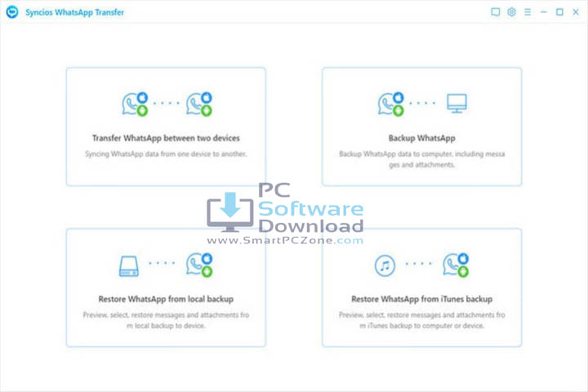588x392 pixels.
Task: Open Restore WhatsApp from local backup
Action: (x=166, y=299)
